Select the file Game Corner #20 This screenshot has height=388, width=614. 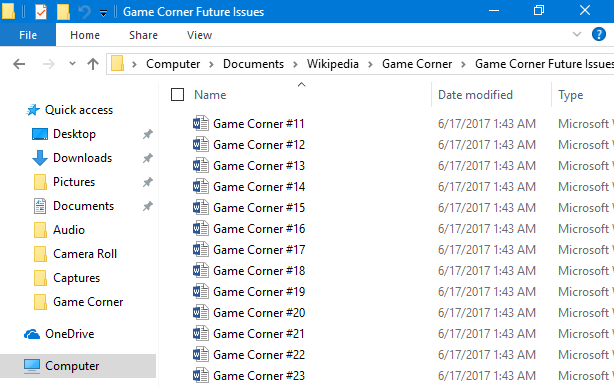(x=259, y=313)
